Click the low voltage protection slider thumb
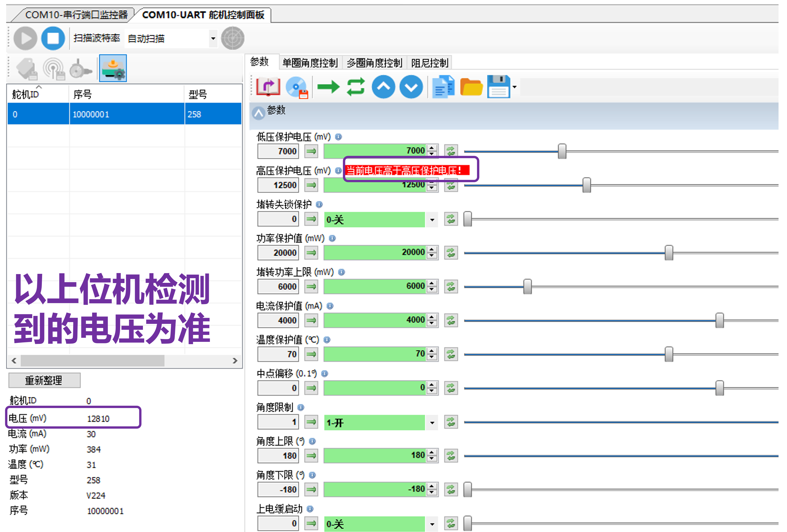The height and width of the screenshot is (532, 787). 562,151
